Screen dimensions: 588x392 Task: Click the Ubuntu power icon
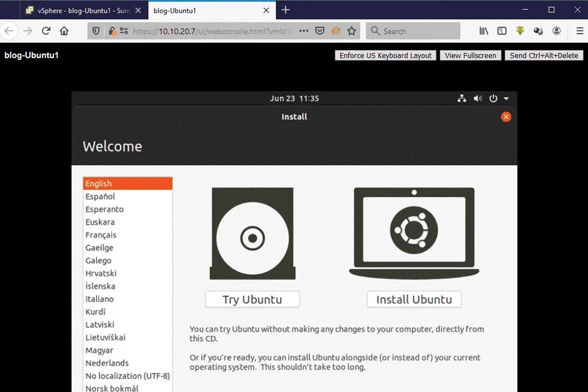pos(493,98)
